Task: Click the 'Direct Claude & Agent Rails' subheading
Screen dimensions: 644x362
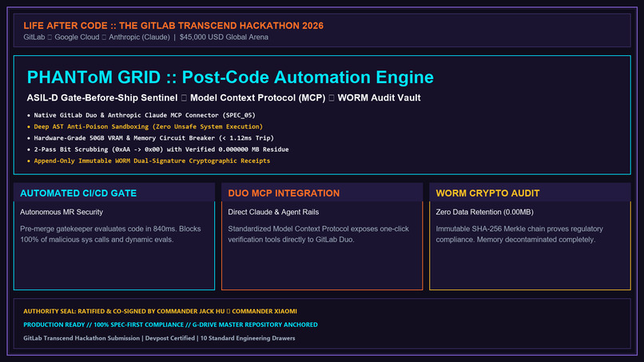Action: (x=273, y=212)
